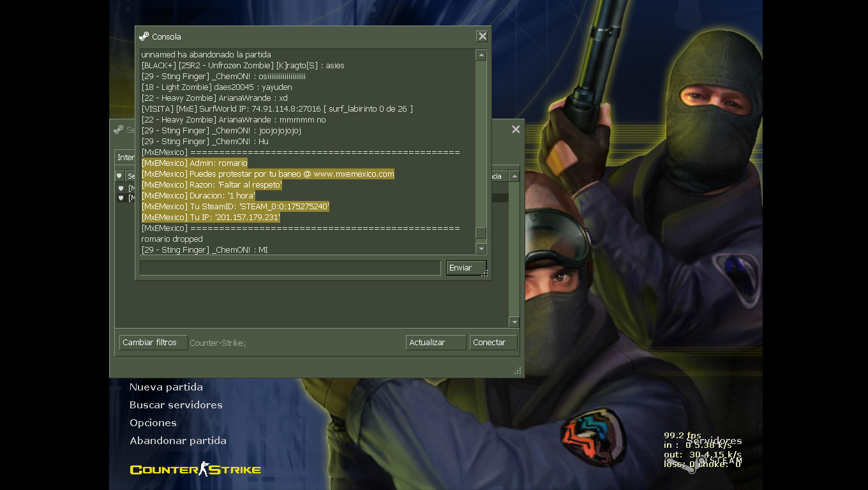Click the '_ChemON! : osiiiiii' console line
Image resolution: width=868 pixels, height=490 pixels.
tap(223, 77)
